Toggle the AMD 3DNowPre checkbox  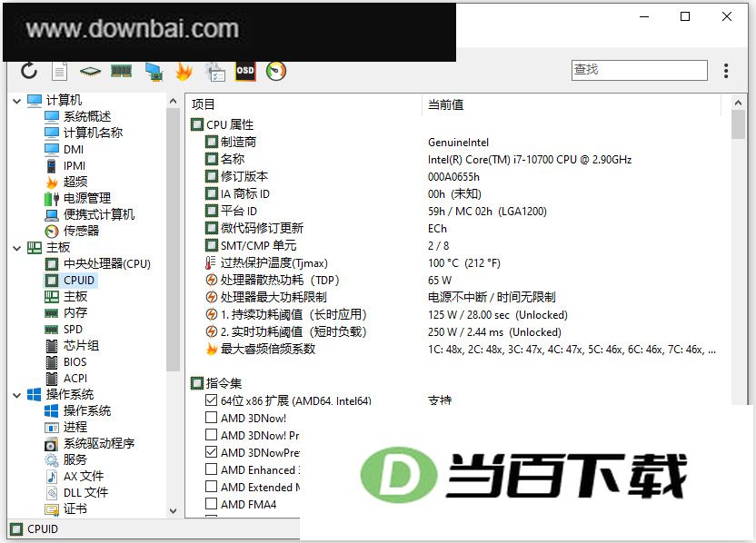[x=211, y=452]
